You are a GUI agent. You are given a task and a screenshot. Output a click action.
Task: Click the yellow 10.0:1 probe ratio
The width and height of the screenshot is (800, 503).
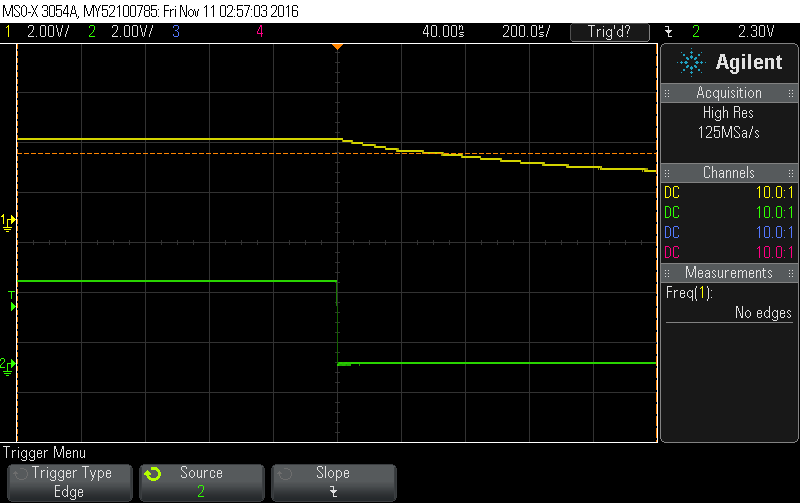pyautogui.click(x=774, y=193)
